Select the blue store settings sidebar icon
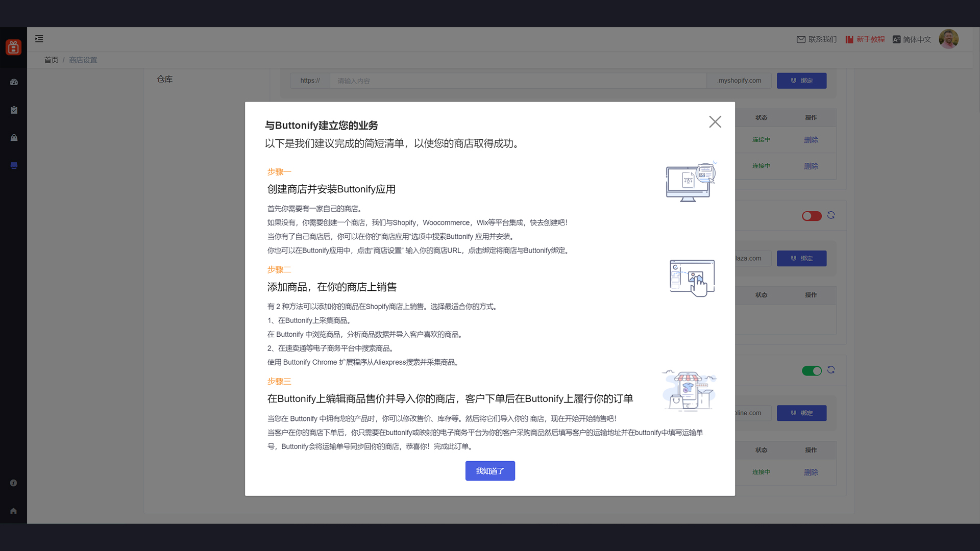The width and height of the screenshot is (980, 551). click(14, 166)
